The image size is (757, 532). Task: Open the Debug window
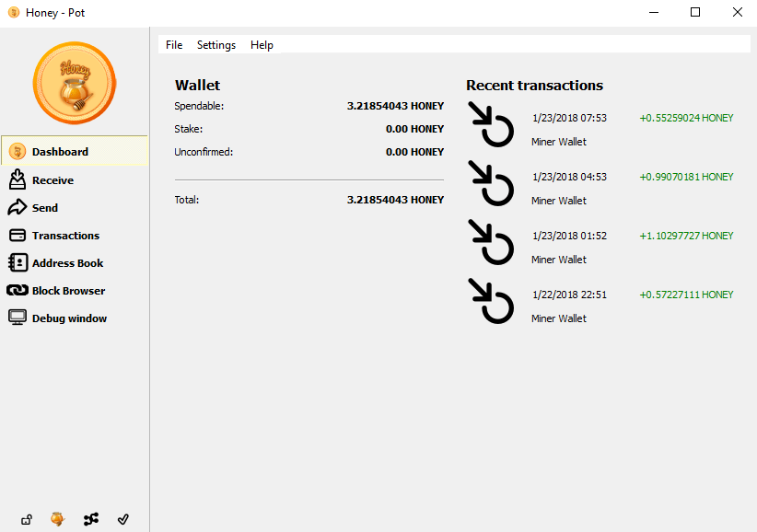[x=68, y=318]
